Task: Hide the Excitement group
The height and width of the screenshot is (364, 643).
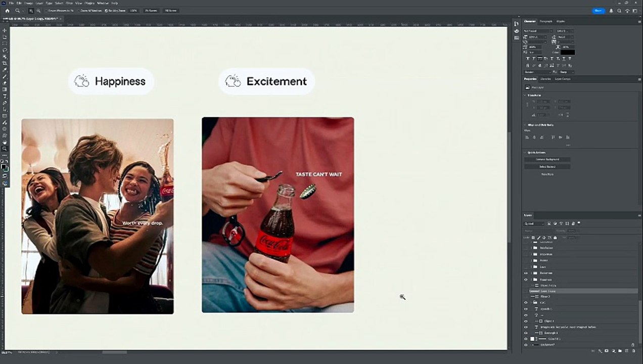Action: [x=526, y=273]
